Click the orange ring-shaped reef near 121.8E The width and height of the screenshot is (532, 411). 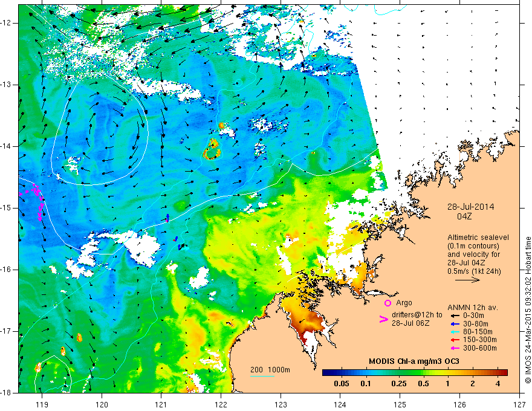(x=212, y=150)
